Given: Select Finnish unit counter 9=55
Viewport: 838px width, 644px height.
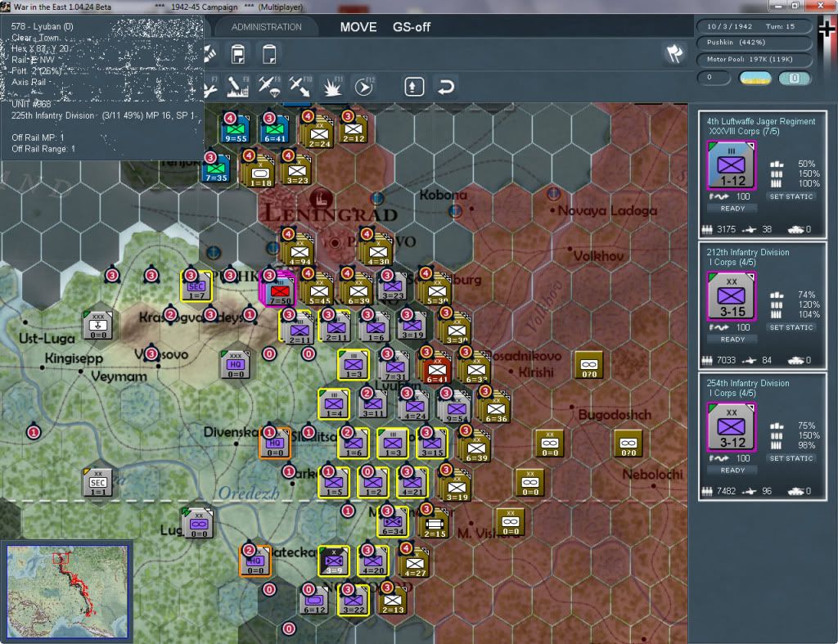Looking at the screenshot, I should [236, 130].
